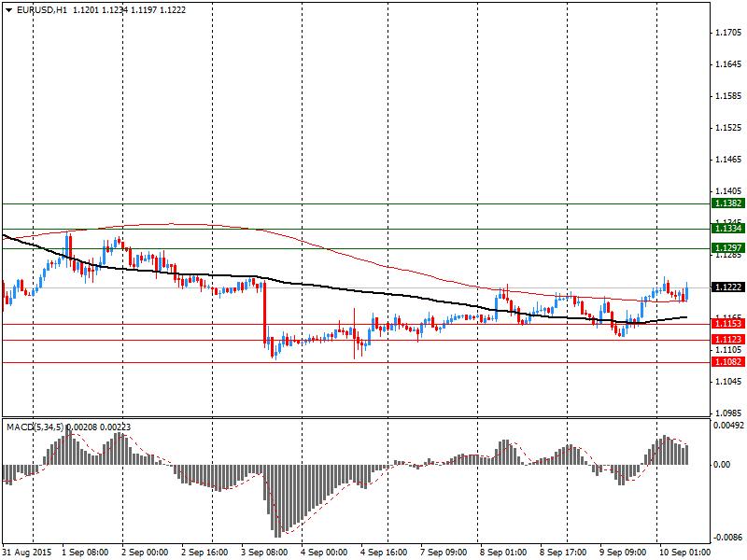Image resolution: width=747 pixels, height=560 pixels.
Task: Select the 1.1382 green resistance level label
Action: click(x=728, y=203)
